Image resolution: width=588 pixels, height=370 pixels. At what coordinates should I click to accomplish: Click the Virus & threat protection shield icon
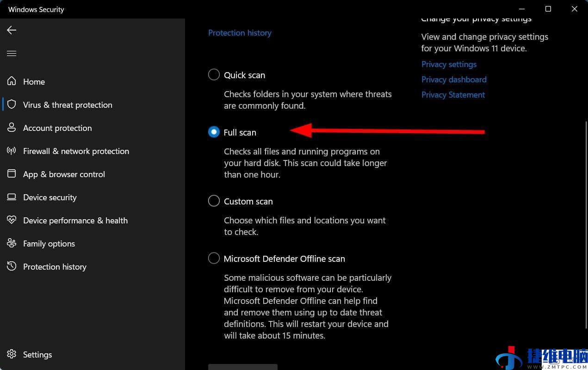(x=12, y=105)
